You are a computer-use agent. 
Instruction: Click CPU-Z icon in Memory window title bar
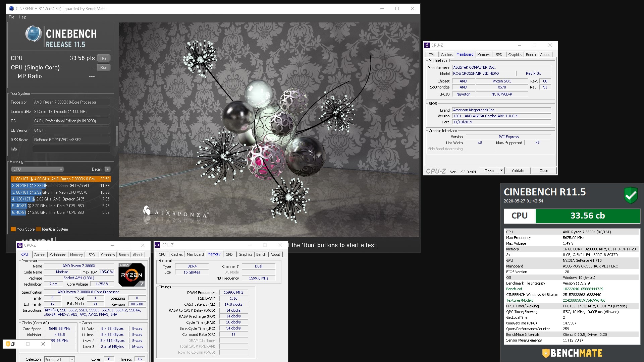157,245
